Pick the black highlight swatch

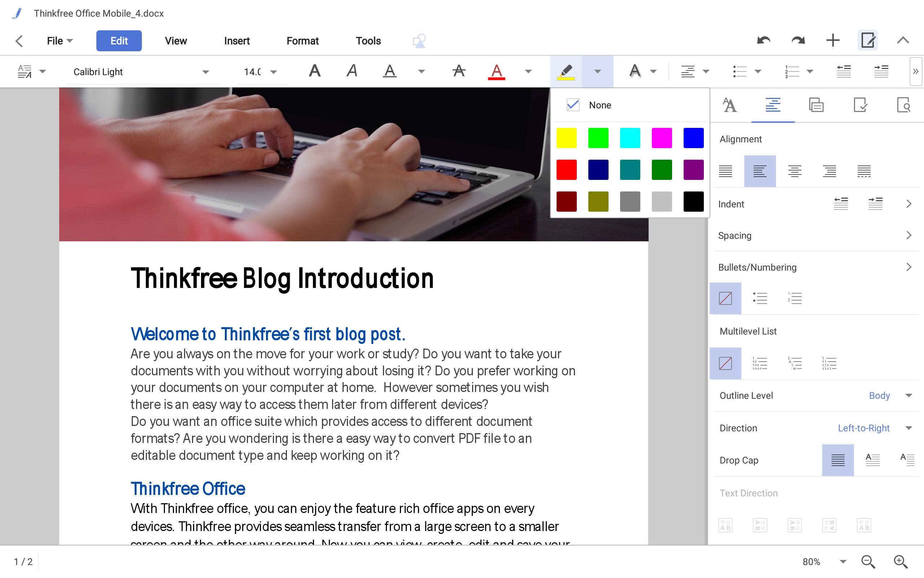(x=693, y=202)
